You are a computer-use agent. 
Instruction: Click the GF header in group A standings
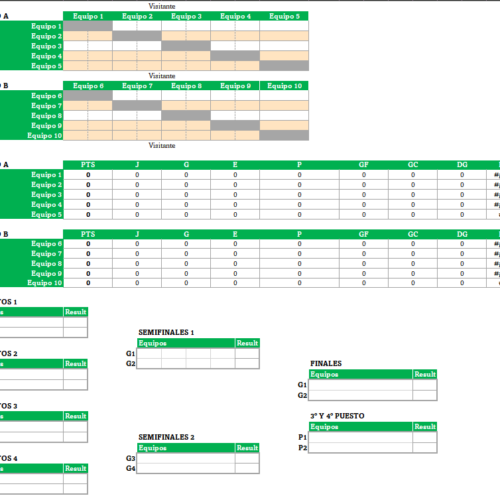tap(364, 165)
